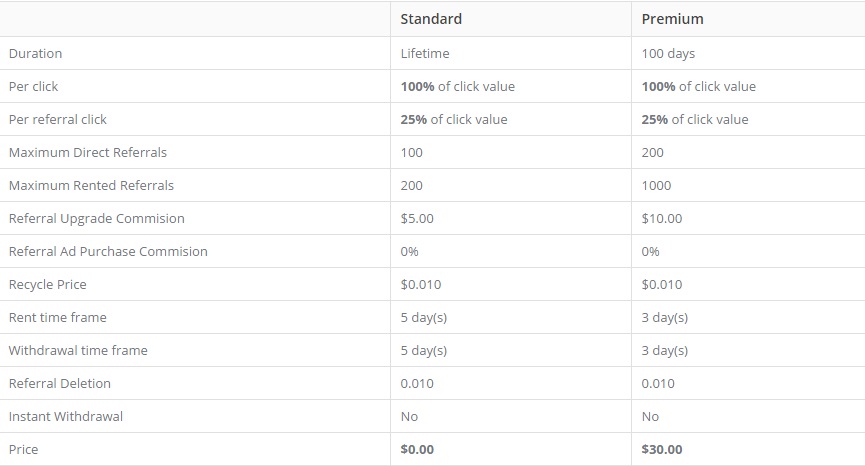Click the Instant Withdrawal row label
865x466 pixels.
tap(66, 416)
